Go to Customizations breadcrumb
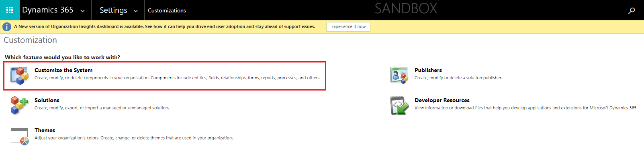The image size is (644, 159). [167, 10]
